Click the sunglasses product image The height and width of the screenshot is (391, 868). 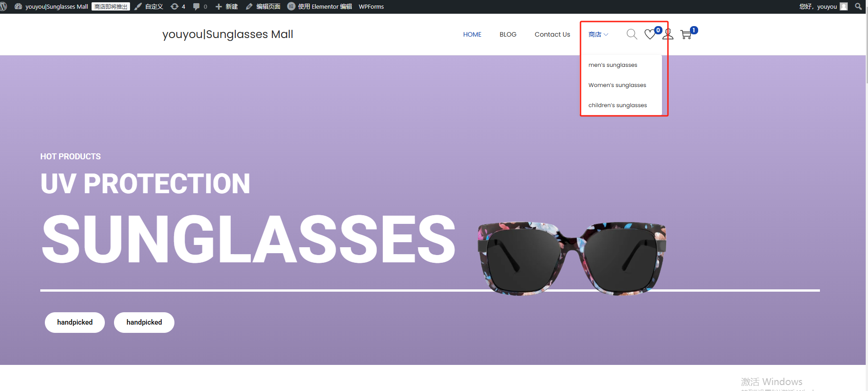(x=571, y=258)
